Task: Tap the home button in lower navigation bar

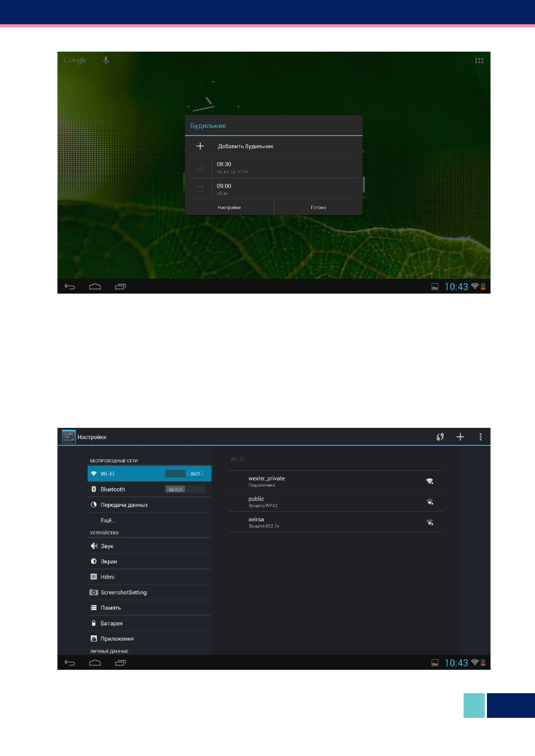Action: (95, 663)
